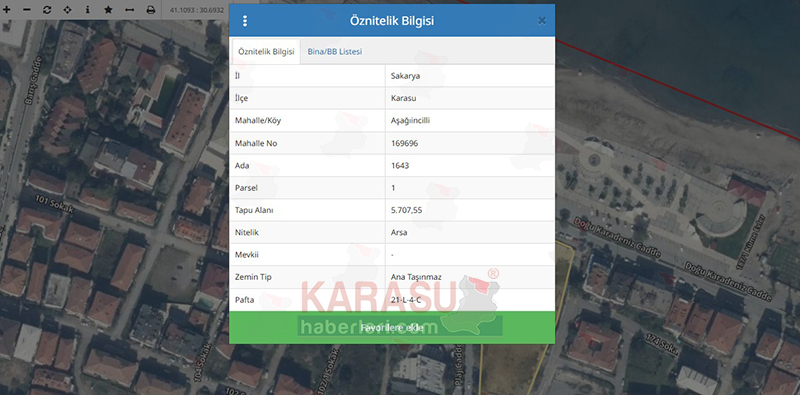Viewport: 800px width, 395px height.
Task: Click the Mevkii row label
Action: (247, 255)
